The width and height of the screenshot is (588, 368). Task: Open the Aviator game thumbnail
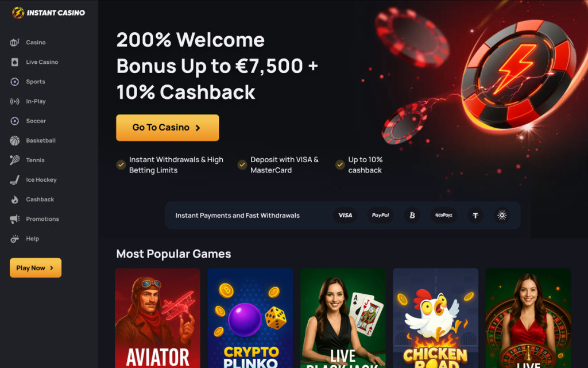click(x=157, y=318)
